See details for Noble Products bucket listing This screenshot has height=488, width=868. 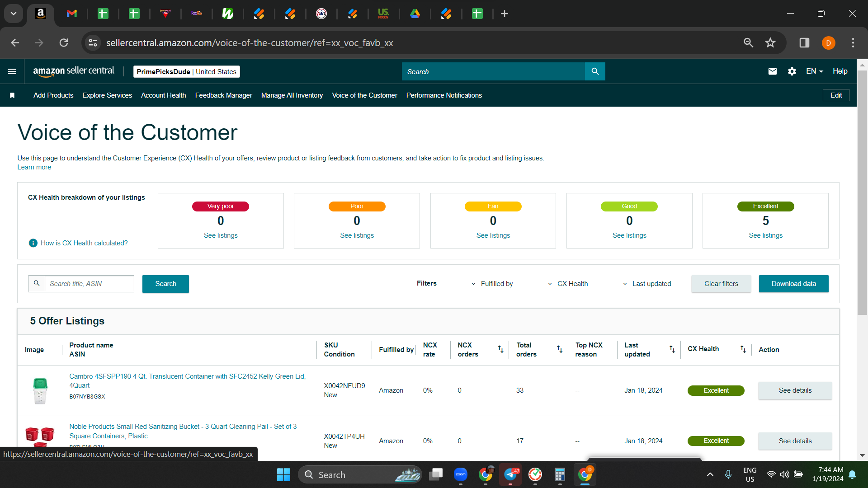click(795, 441)
